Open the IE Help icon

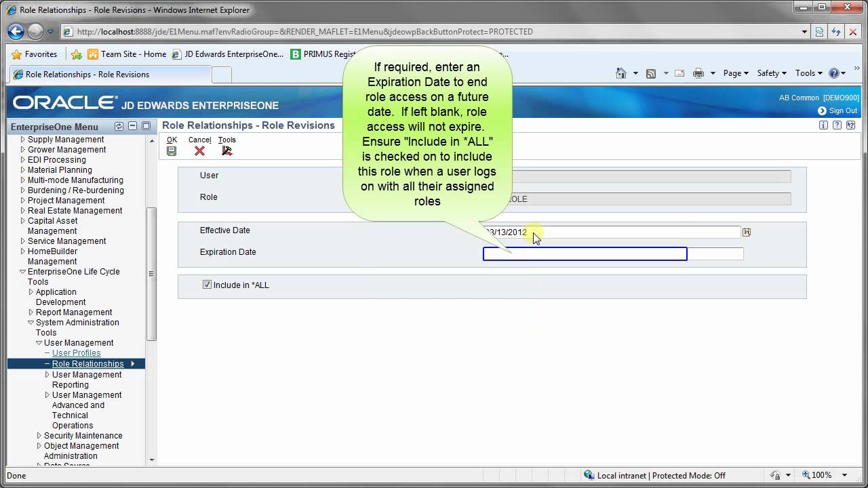[x=834, y=73]
